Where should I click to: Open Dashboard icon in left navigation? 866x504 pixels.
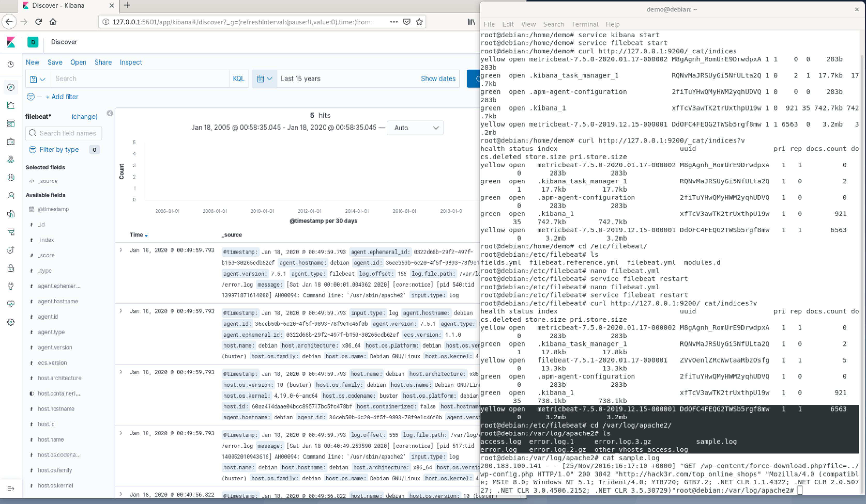click(x=11, y=123)
